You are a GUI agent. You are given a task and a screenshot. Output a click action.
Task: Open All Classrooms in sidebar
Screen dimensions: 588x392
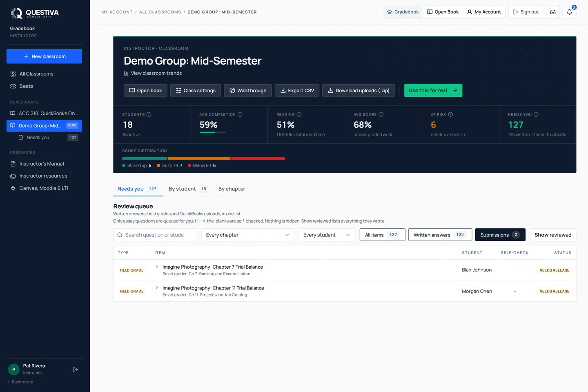point(44,74)
